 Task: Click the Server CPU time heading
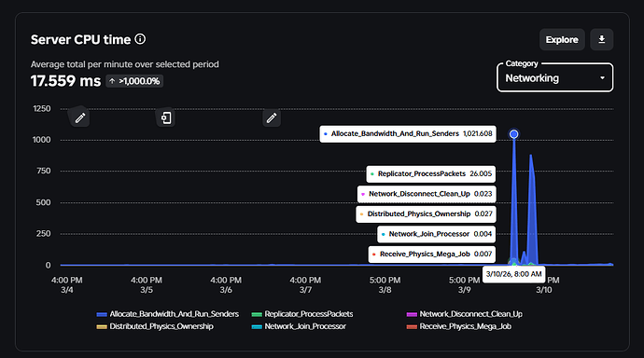click(80, 39)
